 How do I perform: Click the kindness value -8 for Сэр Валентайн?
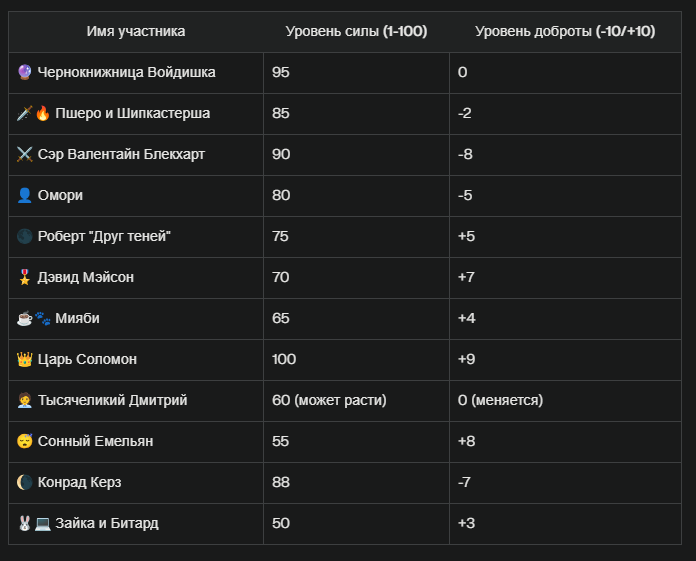465,154
